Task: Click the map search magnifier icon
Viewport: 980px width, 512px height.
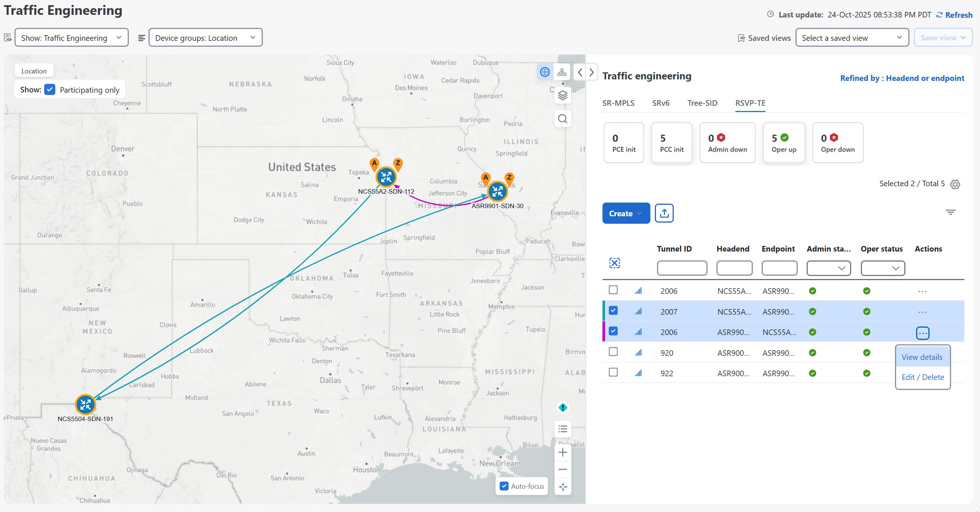Action: point(563,119)
